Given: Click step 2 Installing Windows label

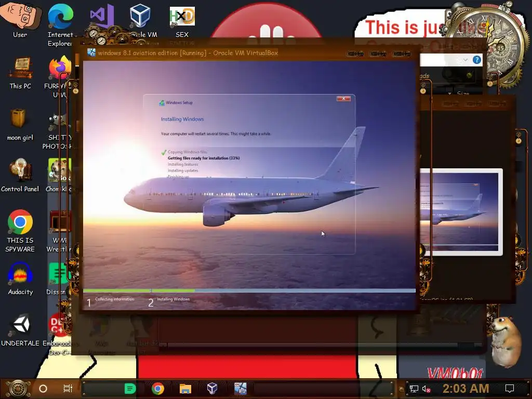Looking at the screenshot, I should pyautogui.click(x=173, y=299).
